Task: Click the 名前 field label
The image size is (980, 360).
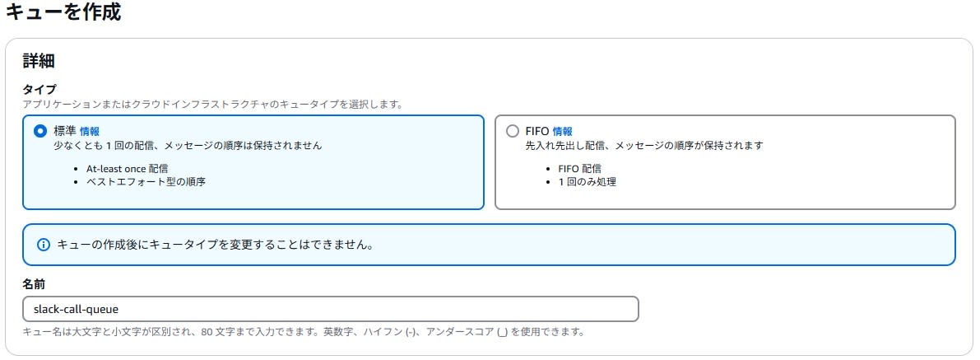Action: [x=34, y=284]
